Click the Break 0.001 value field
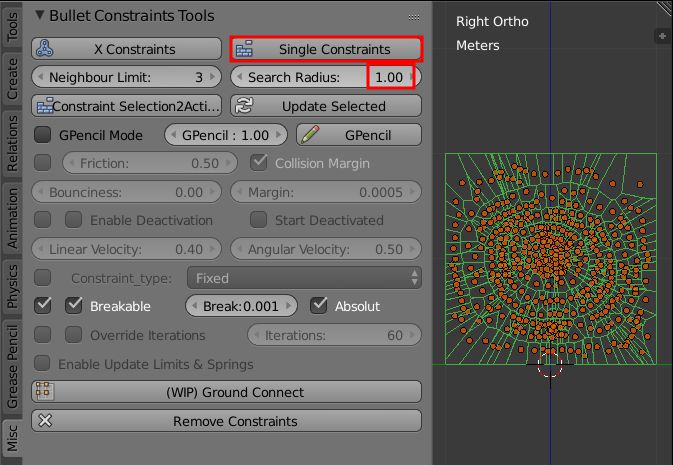673x465 pixels. [241, 306]
